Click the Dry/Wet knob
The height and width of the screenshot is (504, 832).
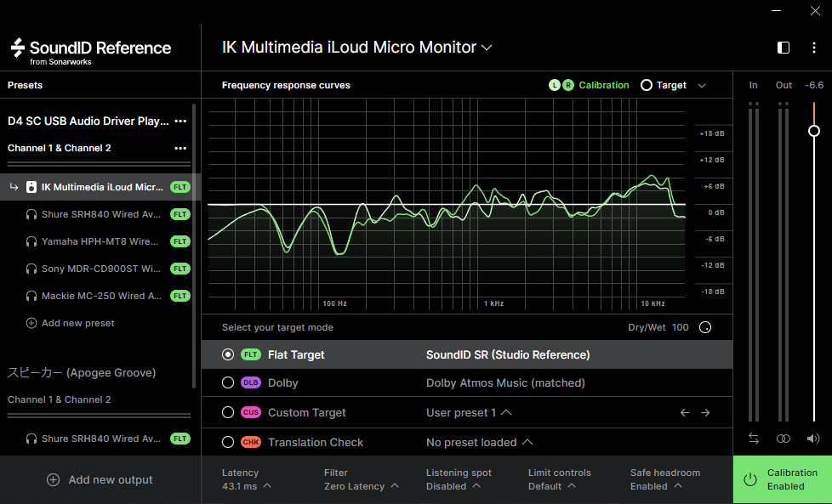click(x=705, y=327)
